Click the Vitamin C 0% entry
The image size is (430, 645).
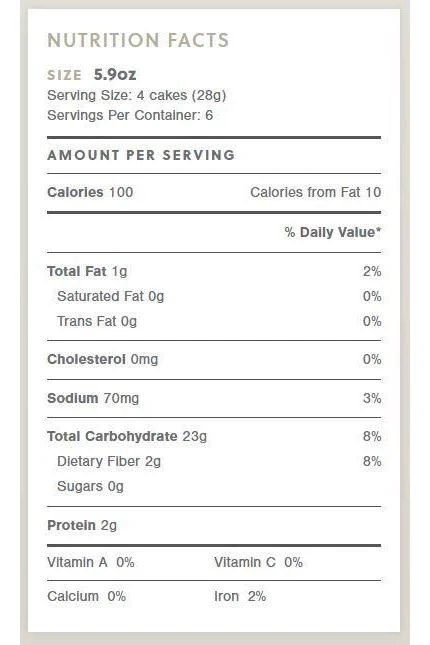click(x=258, y=562)
